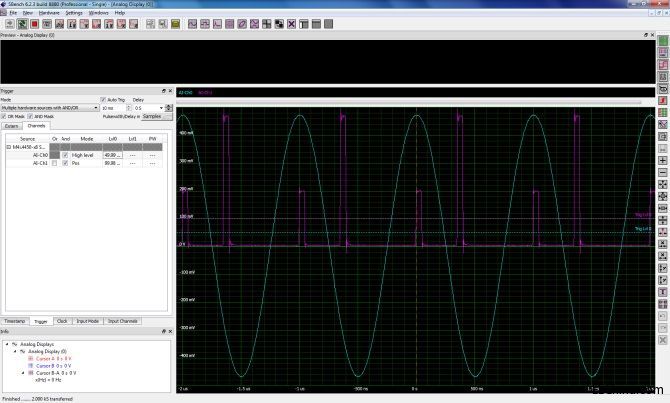Screen dimensions: 670x403
Task: Click the Source column header
Action: pos(27,139)
